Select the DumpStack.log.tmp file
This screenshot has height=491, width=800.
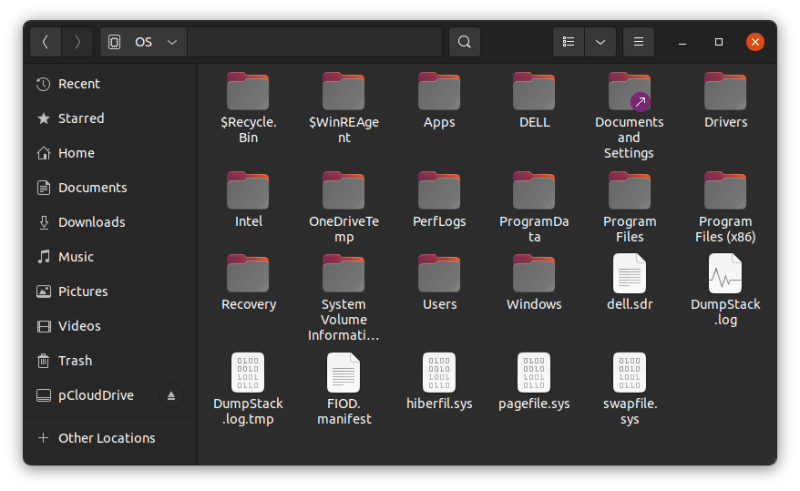[248, 390]
